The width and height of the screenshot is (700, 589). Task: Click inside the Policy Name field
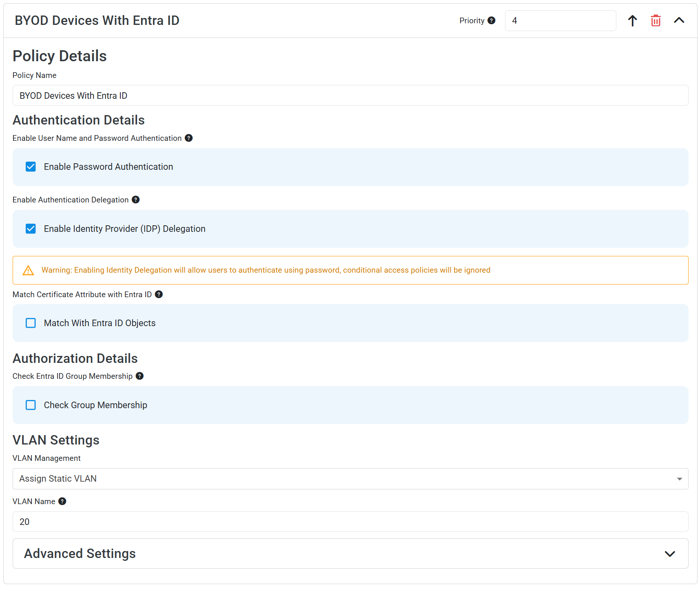(x=163, y=95)
